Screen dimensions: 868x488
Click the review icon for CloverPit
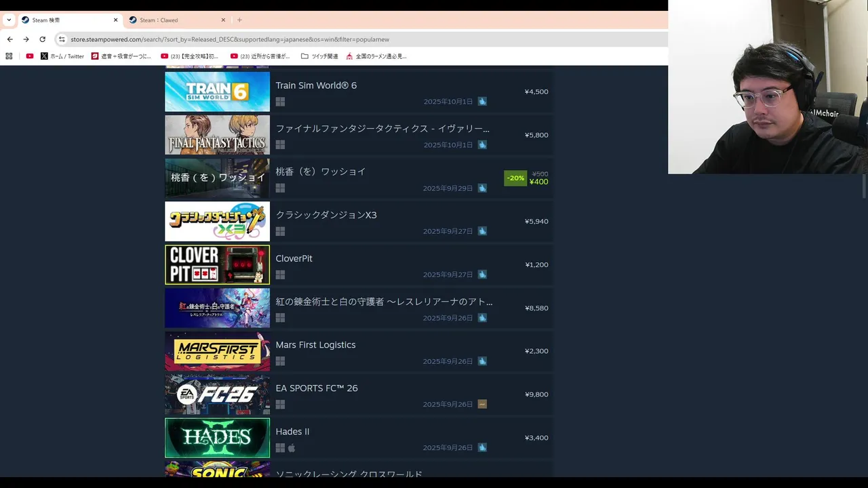[x=482, y=274]
